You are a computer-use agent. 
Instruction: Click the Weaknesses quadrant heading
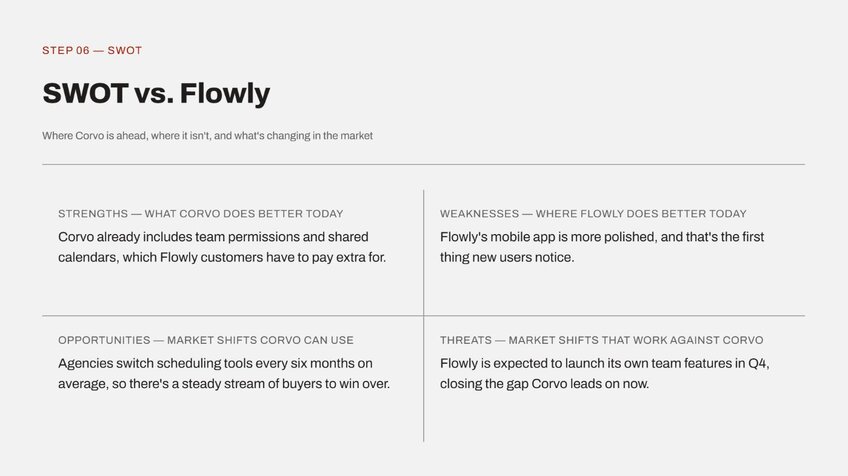[x=593, y=214]
